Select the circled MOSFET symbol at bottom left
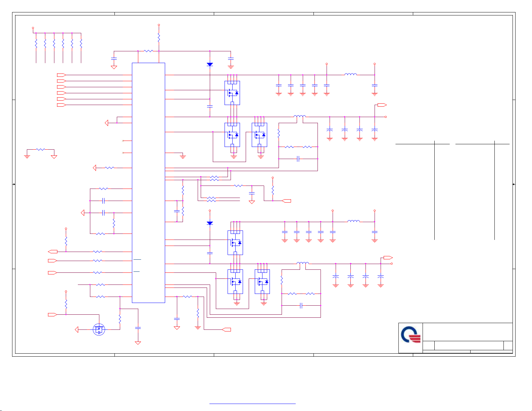The height and width of the screenshot is (411, 532). [99, 329]
